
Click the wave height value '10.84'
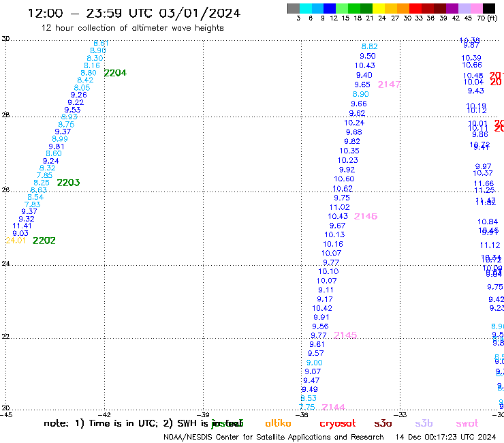click(488, 221)
